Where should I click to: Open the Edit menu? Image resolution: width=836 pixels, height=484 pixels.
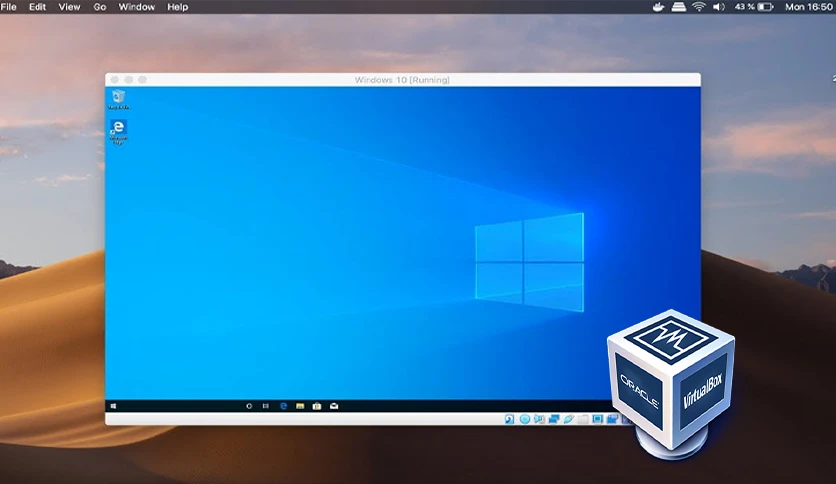[x=37, y=7]
